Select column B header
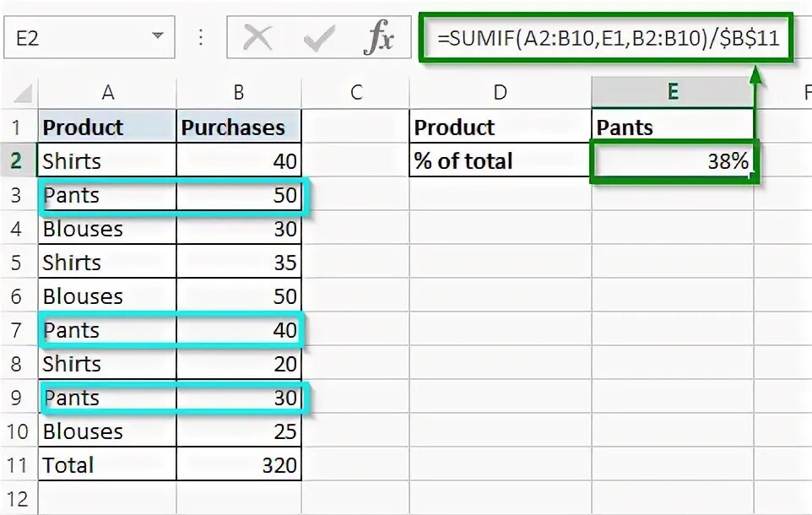Viewport: 812px width, 515px height. coord(239,93)
